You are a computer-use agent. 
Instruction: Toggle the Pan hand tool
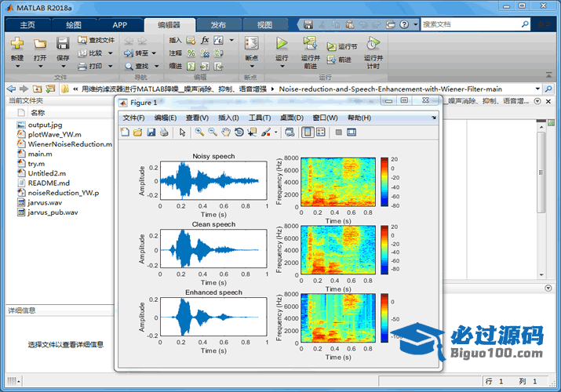pos(225,132)
